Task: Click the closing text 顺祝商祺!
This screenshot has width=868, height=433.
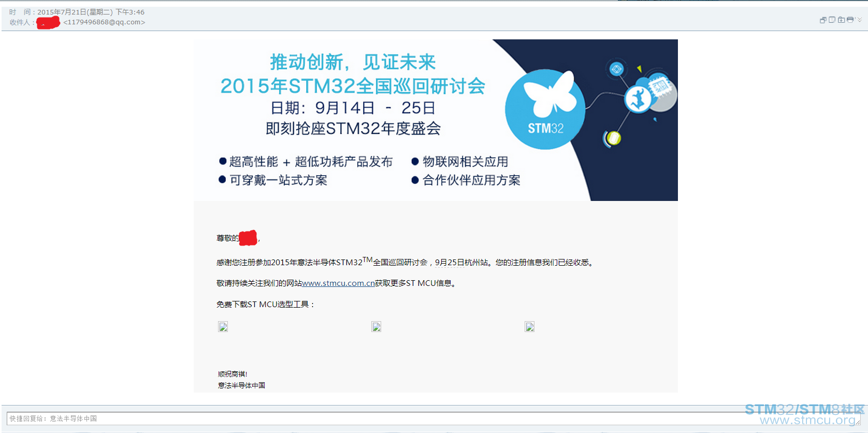Action: tap(233, 374)
